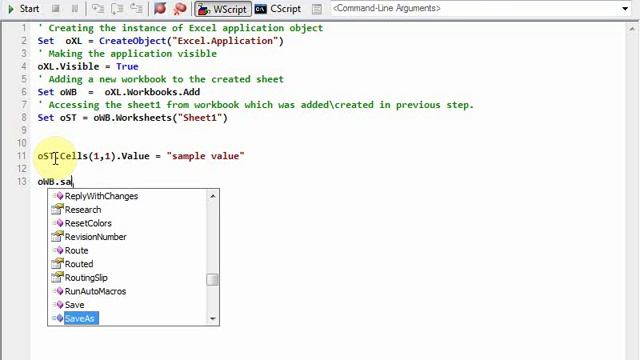Click line number 13 in the gutter
Viewport: 640px width, 360px height.
(22, 182)
